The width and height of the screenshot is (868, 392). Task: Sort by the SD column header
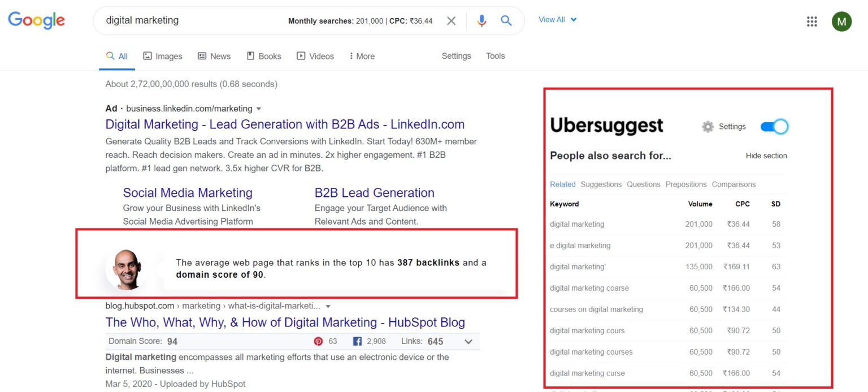pyautogui.click(x=776, y=204)
